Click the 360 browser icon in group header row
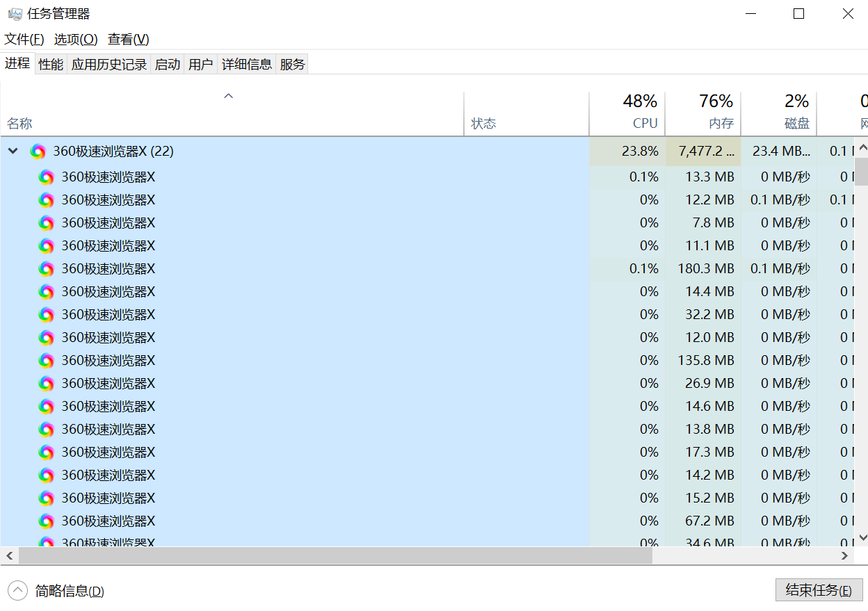 tap(38, 152)
